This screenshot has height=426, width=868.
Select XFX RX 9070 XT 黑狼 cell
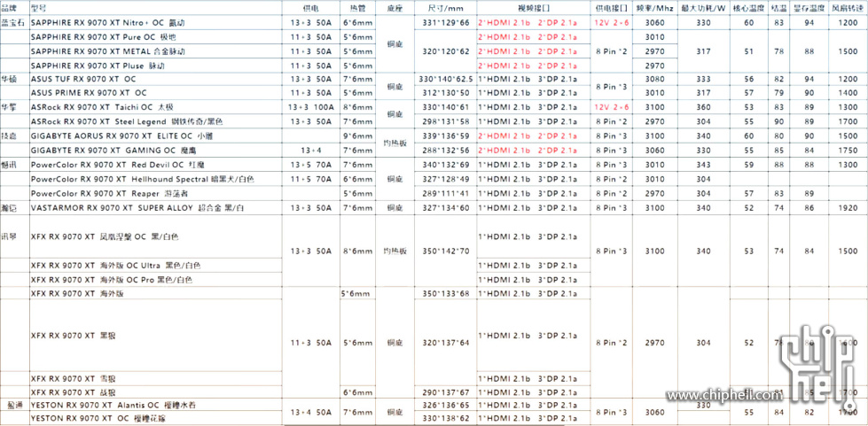pos(155,336)
